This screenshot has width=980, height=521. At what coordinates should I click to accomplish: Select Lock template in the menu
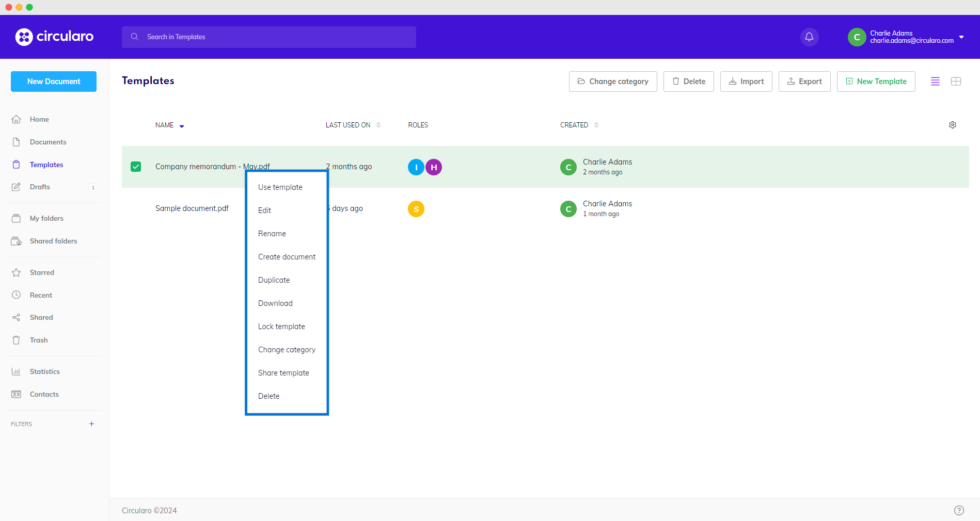[281, 326]
